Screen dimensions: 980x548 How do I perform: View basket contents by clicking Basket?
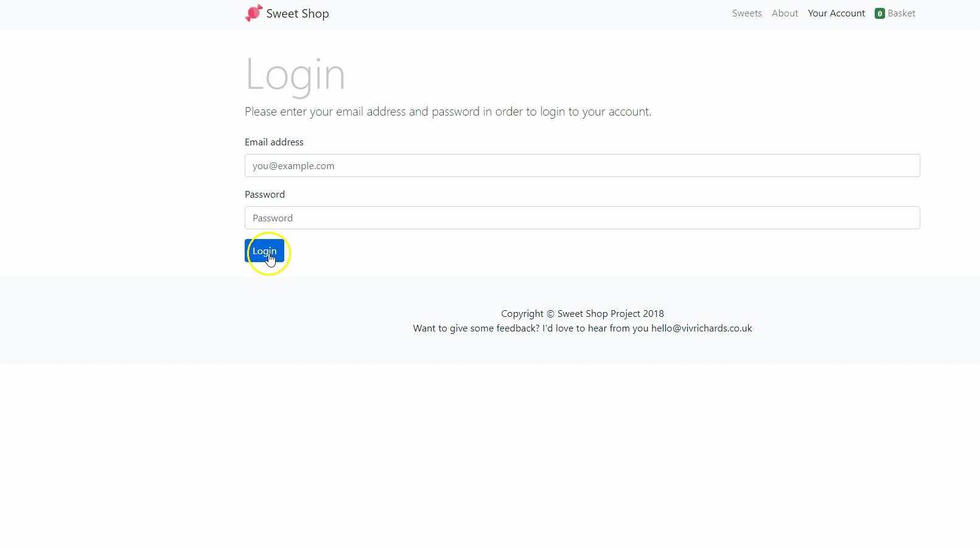click(x=901, y=13)
